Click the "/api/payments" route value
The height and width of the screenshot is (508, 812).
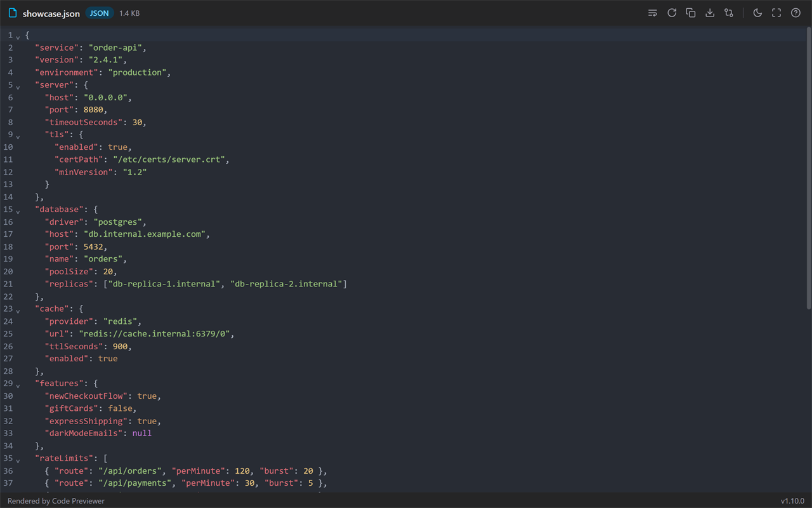click(134, 483)
